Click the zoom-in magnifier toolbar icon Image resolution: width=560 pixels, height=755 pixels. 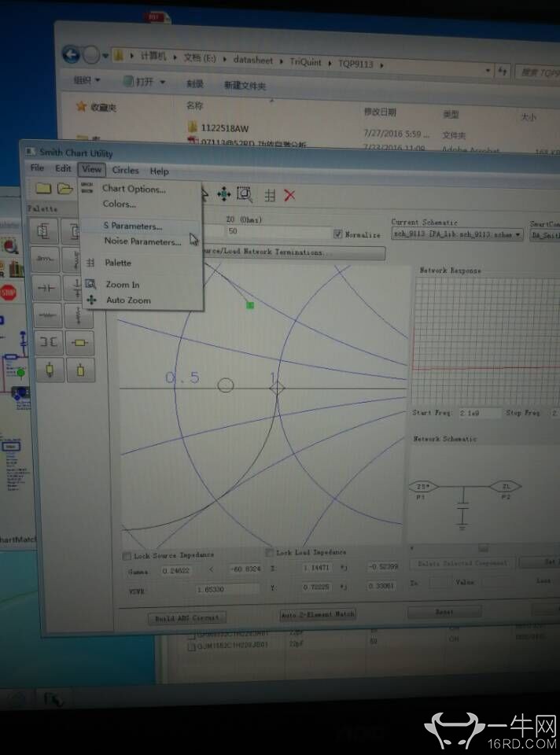245,194
